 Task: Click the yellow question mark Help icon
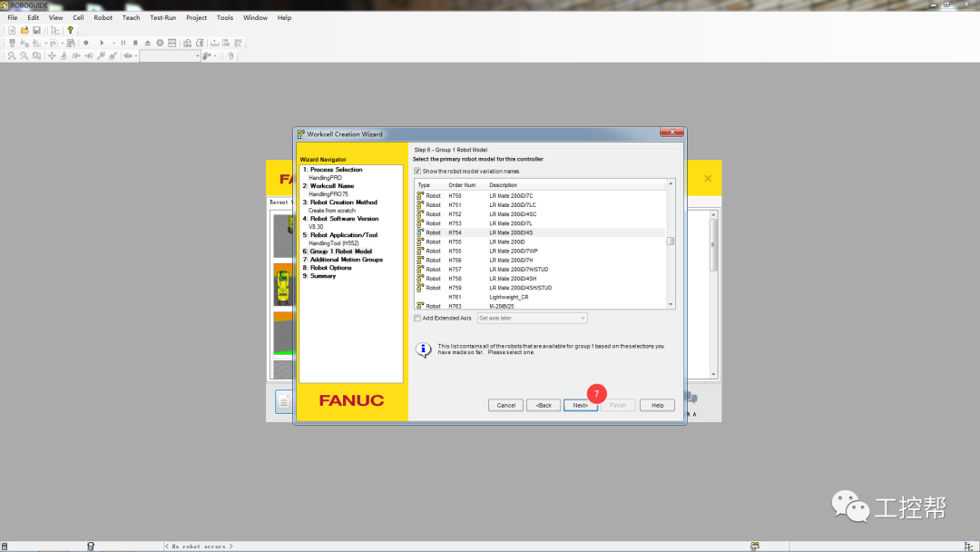71,30
